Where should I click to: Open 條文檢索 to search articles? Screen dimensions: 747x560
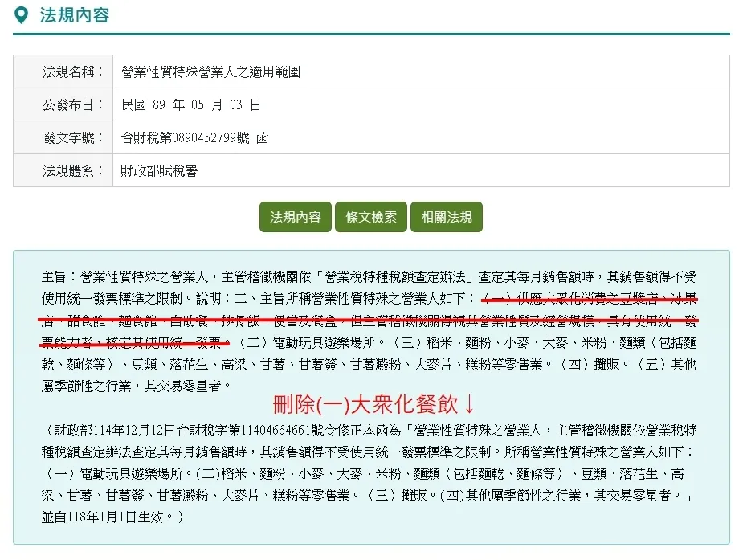370,216
